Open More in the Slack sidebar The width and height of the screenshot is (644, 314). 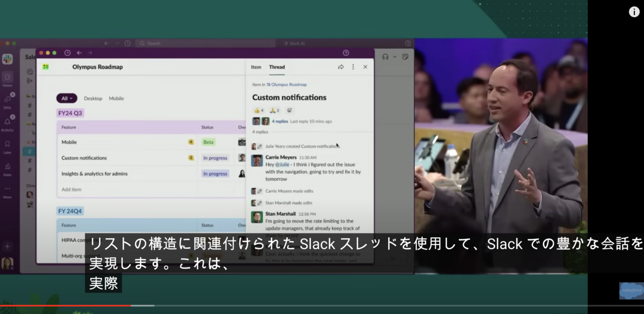pyautogui.click(x=8, y=192)
